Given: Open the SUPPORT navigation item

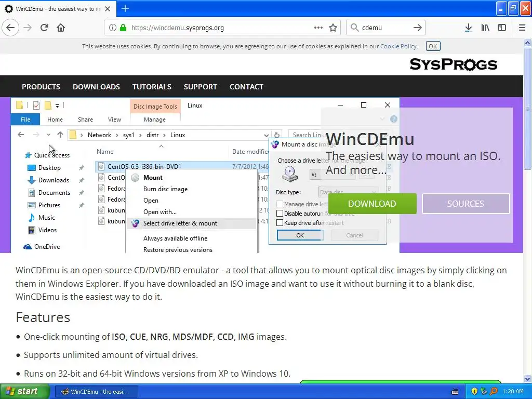Looking at the screenshot, I should click(x=201, y=87).
